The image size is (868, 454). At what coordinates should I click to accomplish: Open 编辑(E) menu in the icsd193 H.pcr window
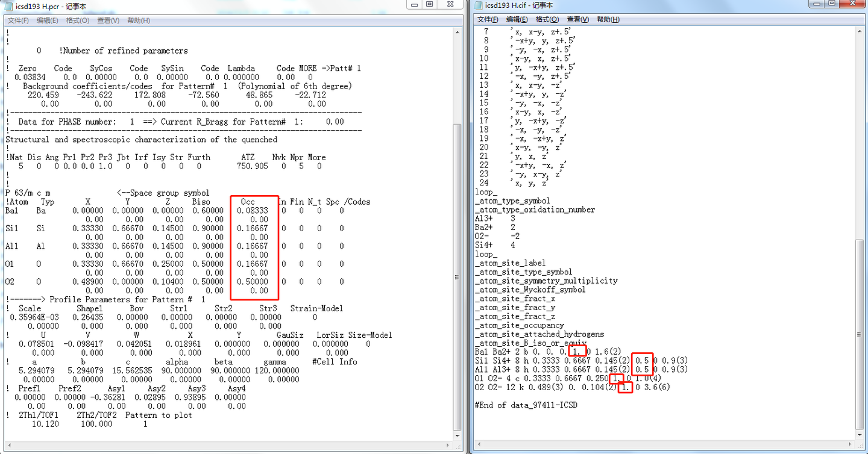pyautogui.click(x=48, y=20)
